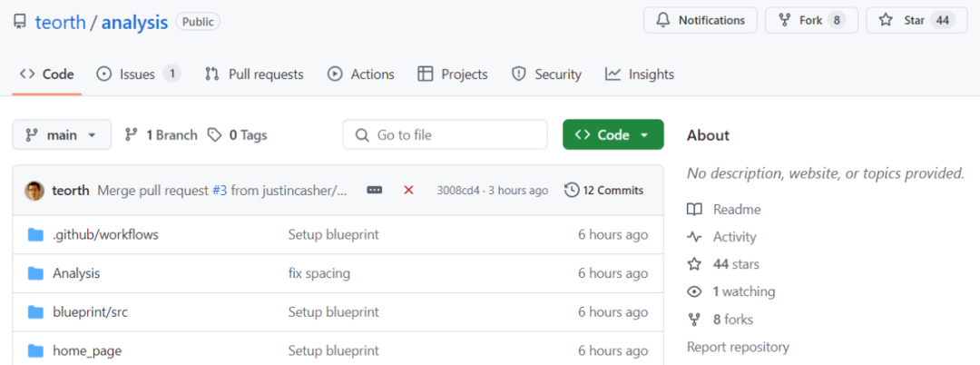This screenshot has height=365, width=980.
Task: Click the red failed status X icon
Action: [408, 190]
